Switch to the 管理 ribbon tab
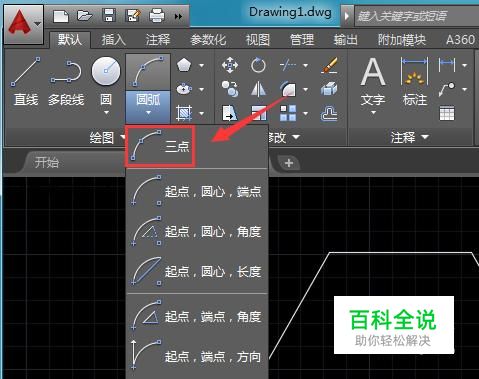The image size is (479, 379). coord(302,40)
